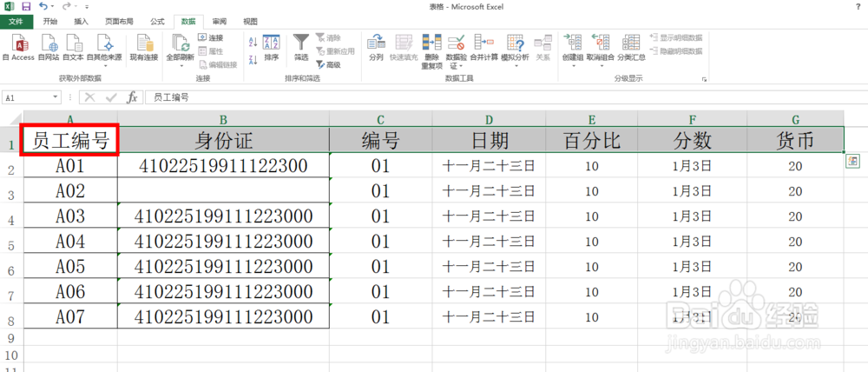Sort ascending A to Z

point(253,42)
